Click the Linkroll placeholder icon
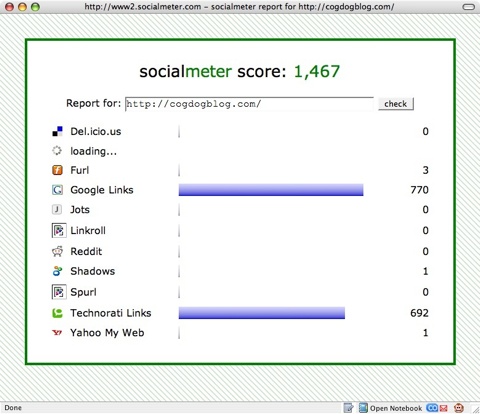Screen dimensions: 480x414 (x=59, y=231)
